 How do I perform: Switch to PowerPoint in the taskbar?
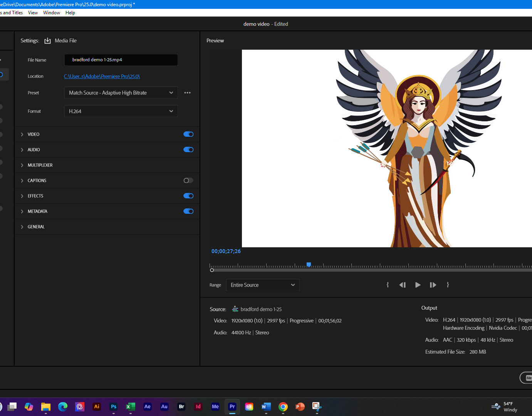point(300,407)
